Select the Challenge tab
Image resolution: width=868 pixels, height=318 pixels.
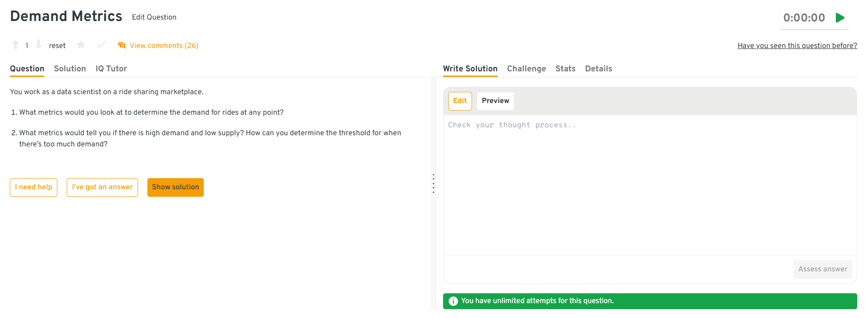[x=526, y=69]
